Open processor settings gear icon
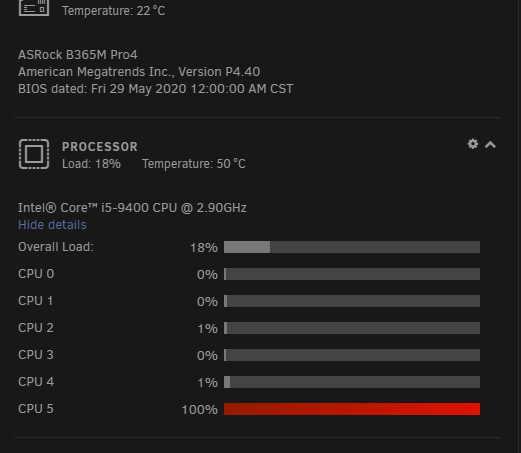521x453 pixels. pyautogui.click(x=473, y=144)
